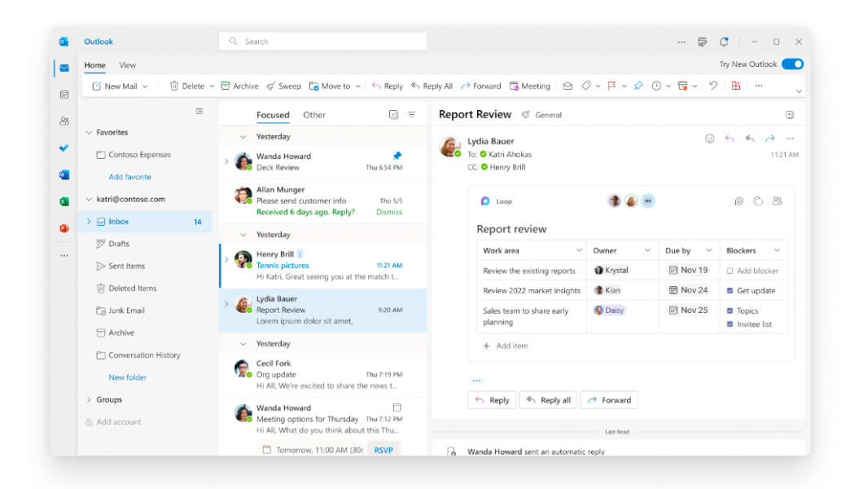Viewport: 868px width, 489px height.
Task: Select the Other tab in the message list
Action: click(314, 115)
